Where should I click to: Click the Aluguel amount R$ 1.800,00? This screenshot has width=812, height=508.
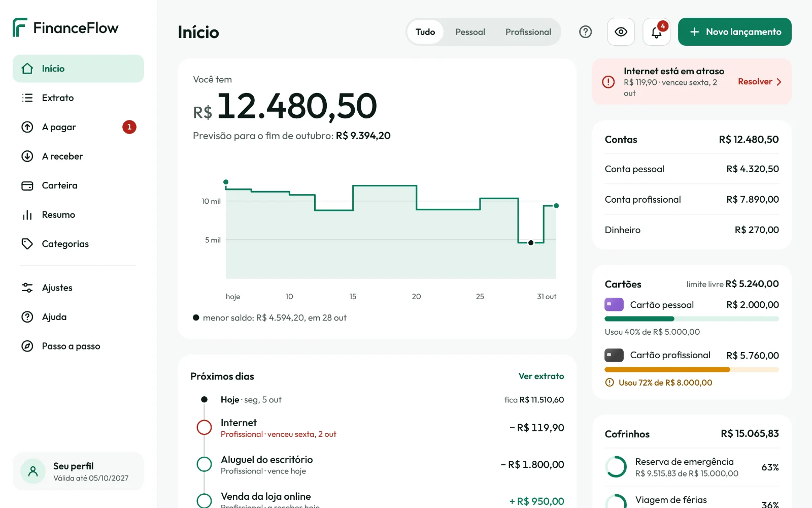[532, 464]
